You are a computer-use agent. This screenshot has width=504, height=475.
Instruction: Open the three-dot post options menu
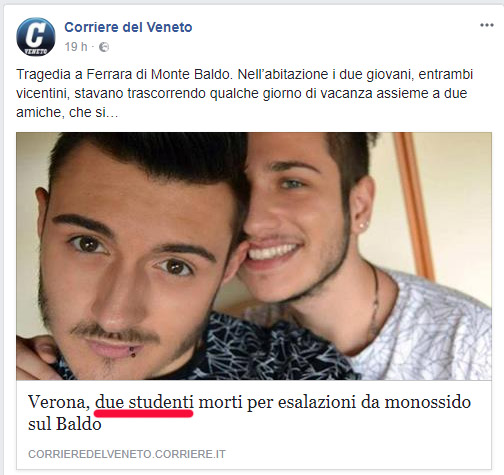pos(487,25)
